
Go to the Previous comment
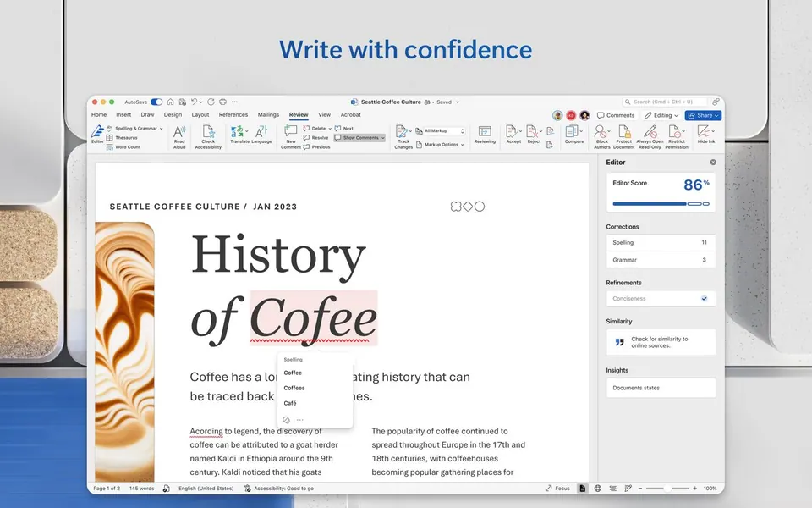click(x=316, y=147)
